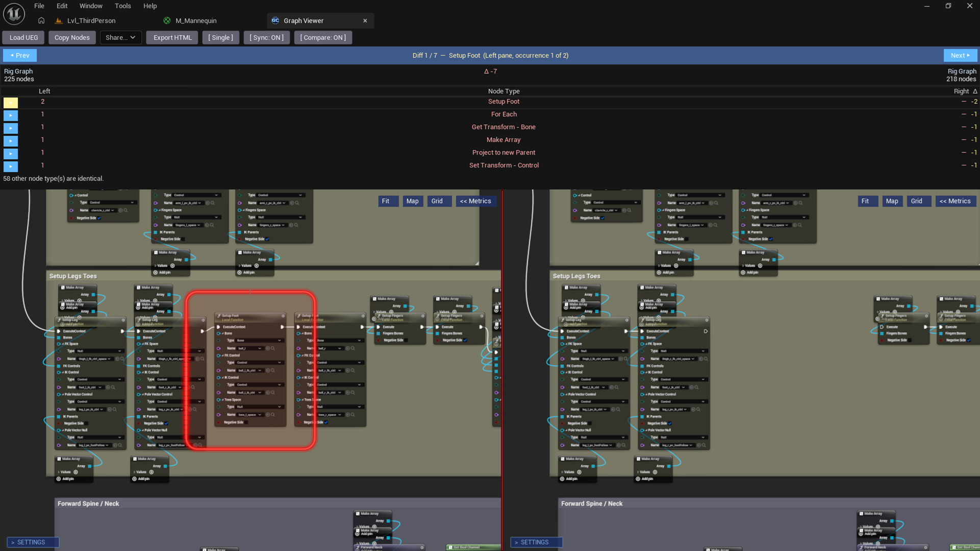
Task: Collapse the Bone pin group on highlighted Setup Foot
Action: tap(222, 334)
